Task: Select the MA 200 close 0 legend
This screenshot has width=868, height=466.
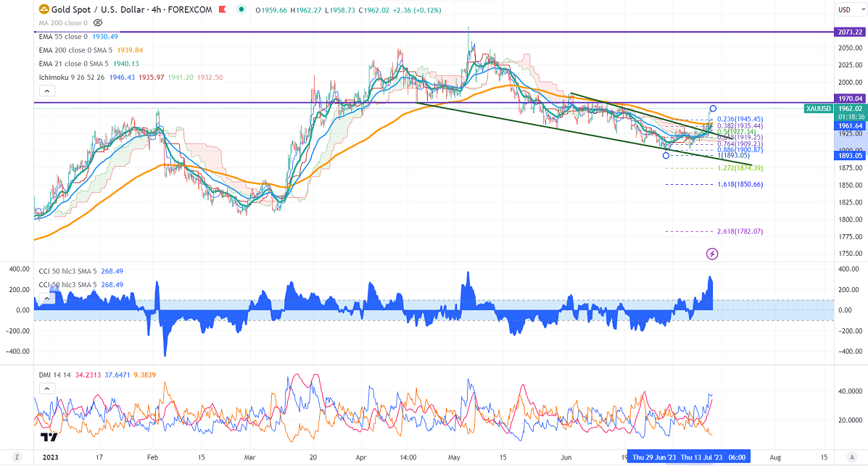Action: click(x=63, y=22)
